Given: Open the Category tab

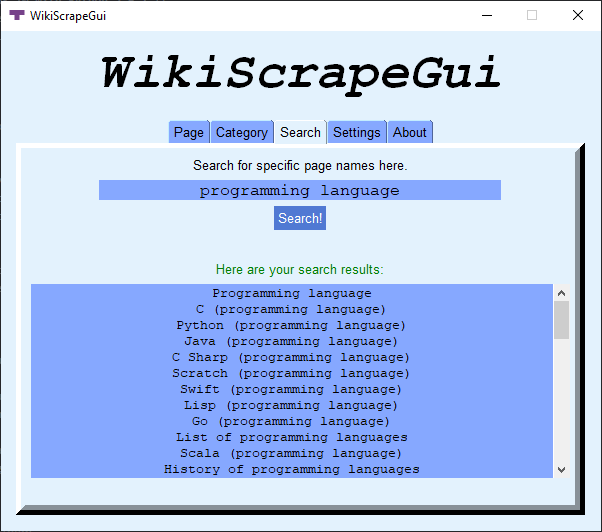Looking at the screenshot, I should click(x=242, y=132).
